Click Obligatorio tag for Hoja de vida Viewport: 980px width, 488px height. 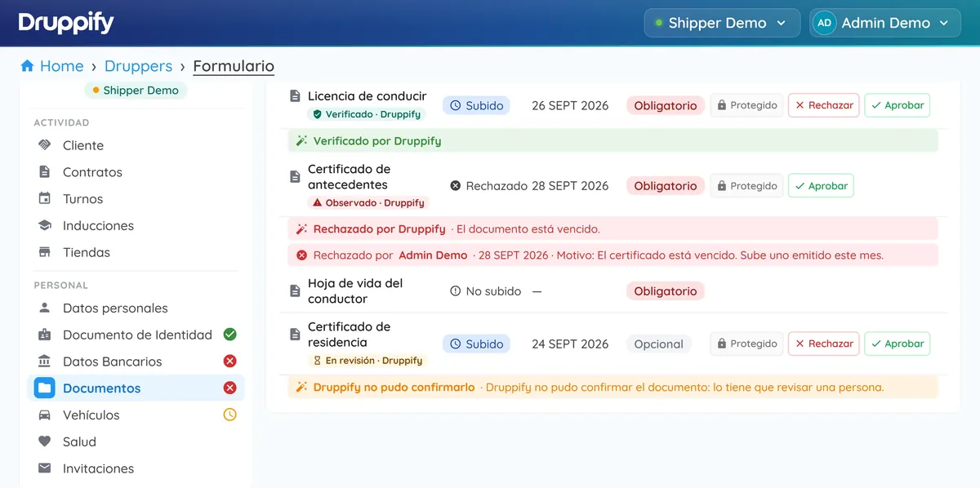point(666,291)
